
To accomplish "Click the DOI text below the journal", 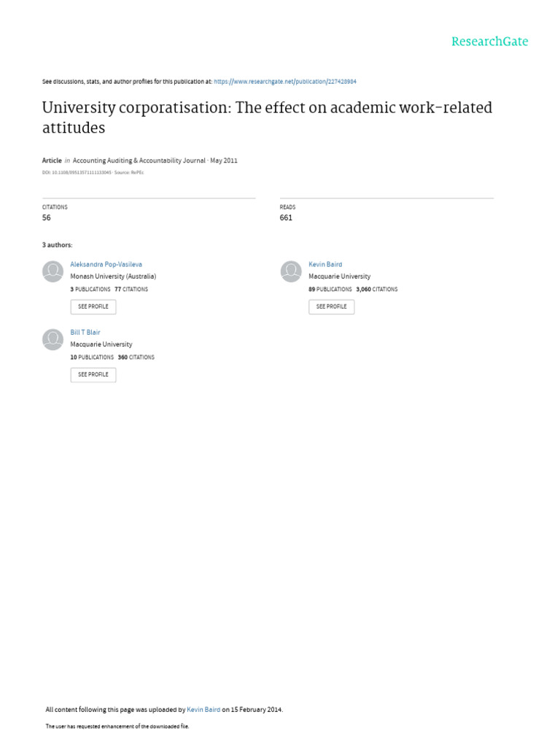I will 77,172.
